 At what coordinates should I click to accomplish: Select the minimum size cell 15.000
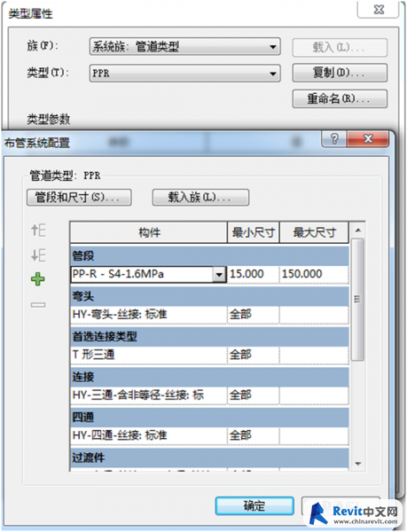pyautogui.click(x=253, y=274)
